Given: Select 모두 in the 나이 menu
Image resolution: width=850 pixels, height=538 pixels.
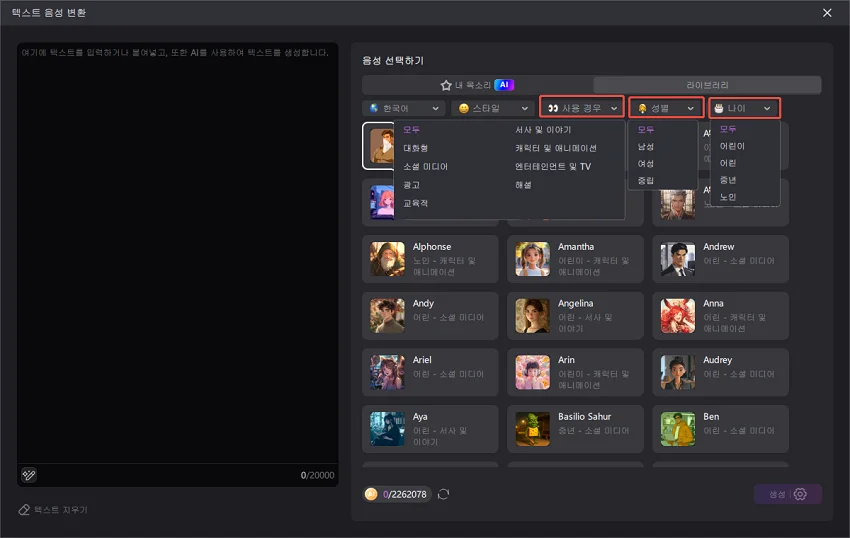Looking at the screenshot, I should pyautogui.click(x=728, y=129).
